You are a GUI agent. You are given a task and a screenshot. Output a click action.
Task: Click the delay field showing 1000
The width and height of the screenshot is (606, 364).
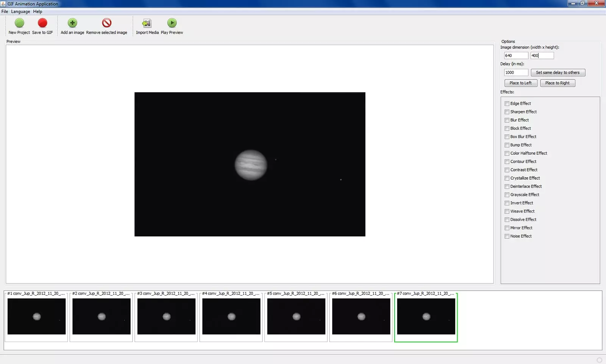[515, 73]
